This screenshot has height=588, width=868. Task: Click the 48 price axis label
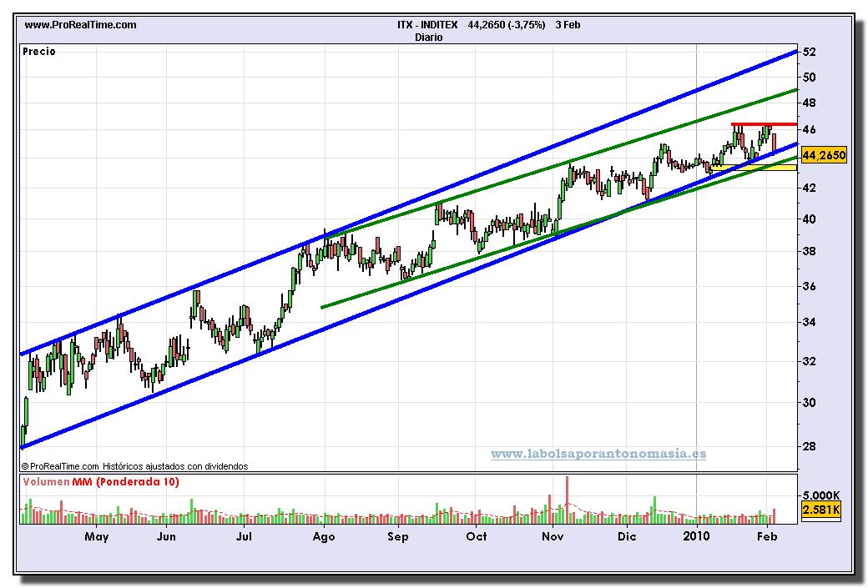pos(810,103)
